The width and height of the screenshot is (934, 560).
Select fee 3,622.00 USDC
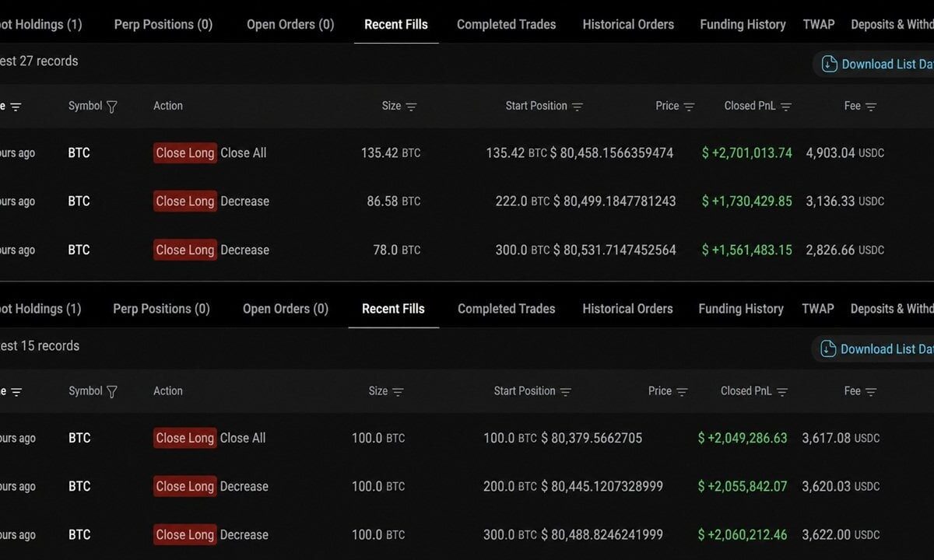click(841, 535)
